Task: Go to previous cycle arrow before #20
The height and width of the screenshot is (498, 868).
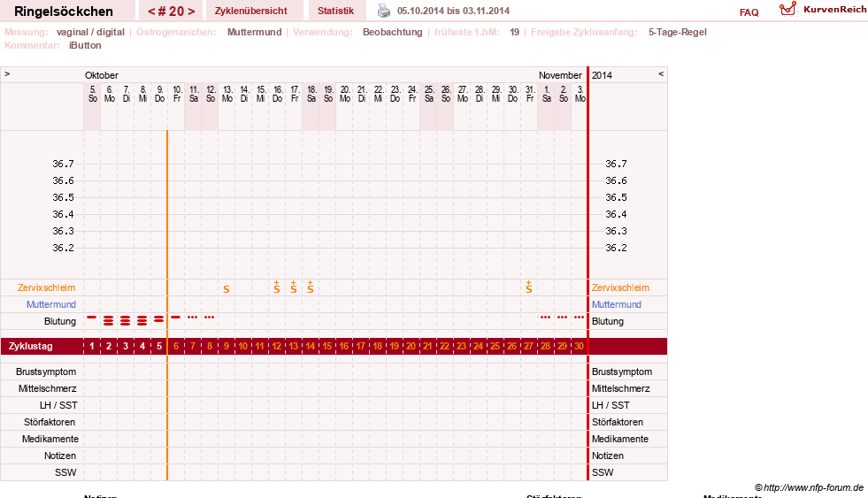Action: (151, 11)
